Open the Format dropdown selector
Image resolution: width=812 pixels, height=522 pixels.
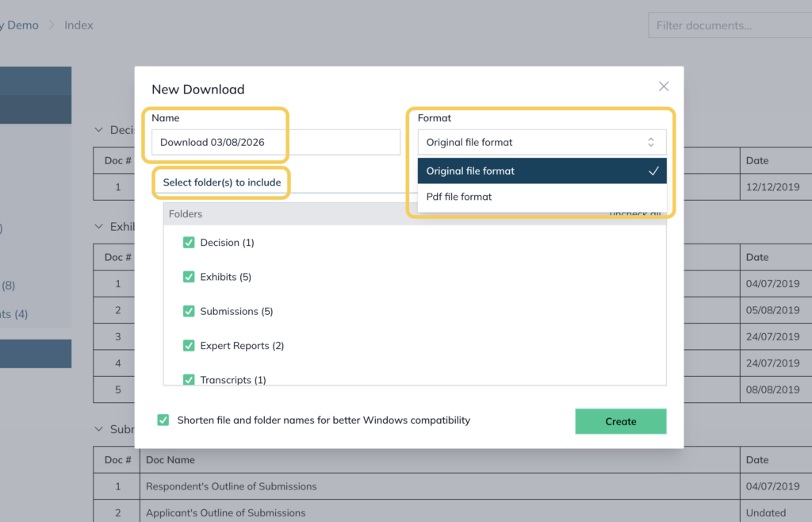[542, 143]
